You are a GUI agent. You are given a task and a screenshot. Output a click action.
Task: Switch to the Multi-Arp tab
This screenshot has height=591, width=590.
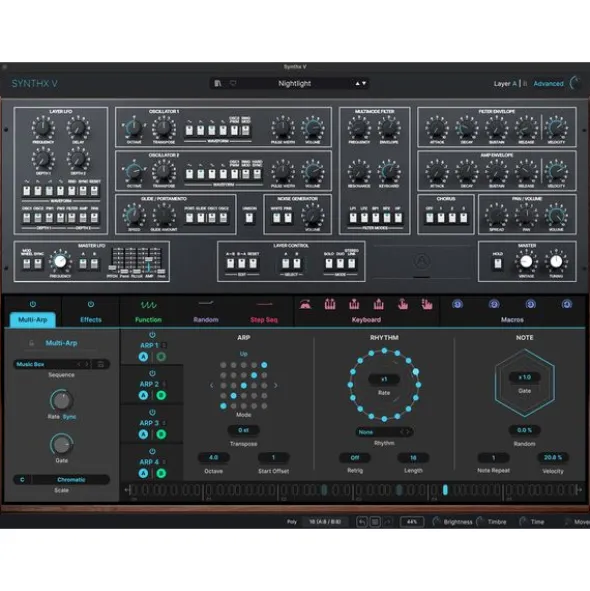click(x=33, y=320)
